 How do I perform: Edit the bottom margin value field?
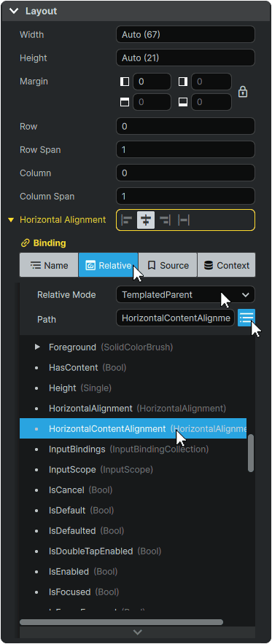tap(211, 102)
